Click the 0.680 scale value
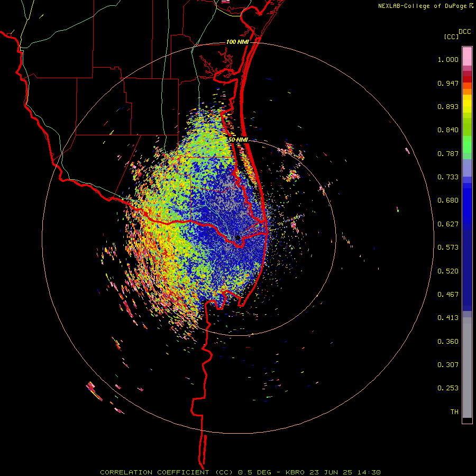The height and width of the screenshot is (476, 476). coord(448,200)
